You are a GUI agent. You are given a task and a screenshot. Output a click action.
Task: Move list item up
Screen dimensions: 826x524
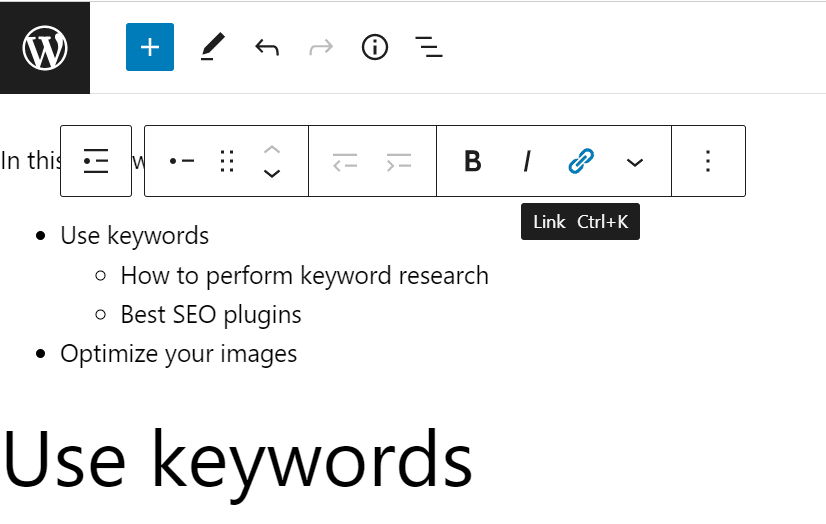click(271, 150)
